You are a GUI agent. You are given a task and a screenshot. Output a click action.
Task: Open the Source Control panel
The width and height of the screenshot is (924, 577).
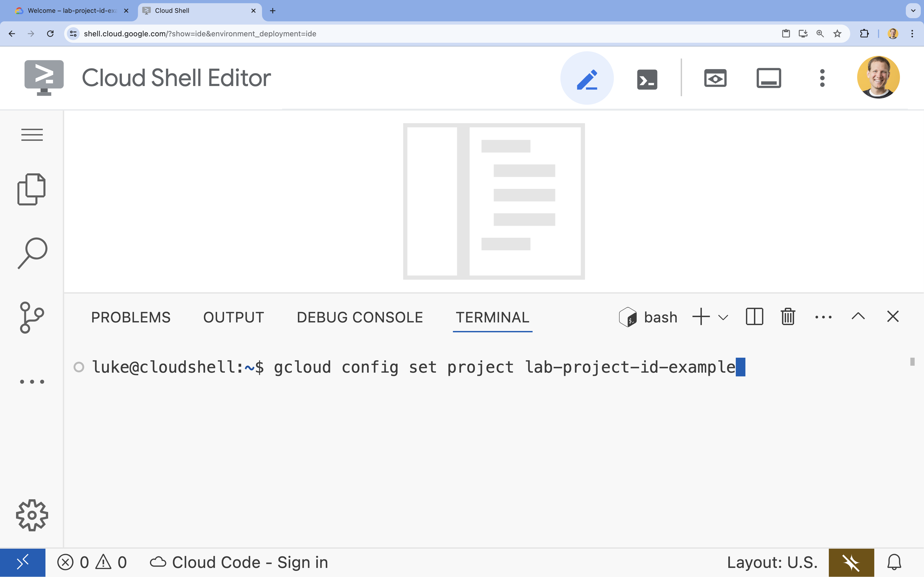(31, 318)
